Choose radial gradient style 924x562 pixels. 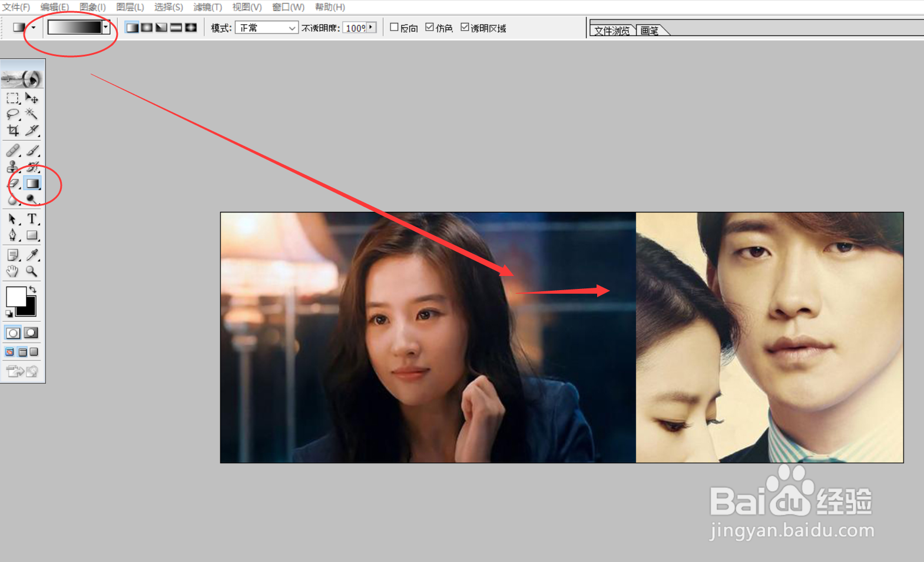(147, 28)
